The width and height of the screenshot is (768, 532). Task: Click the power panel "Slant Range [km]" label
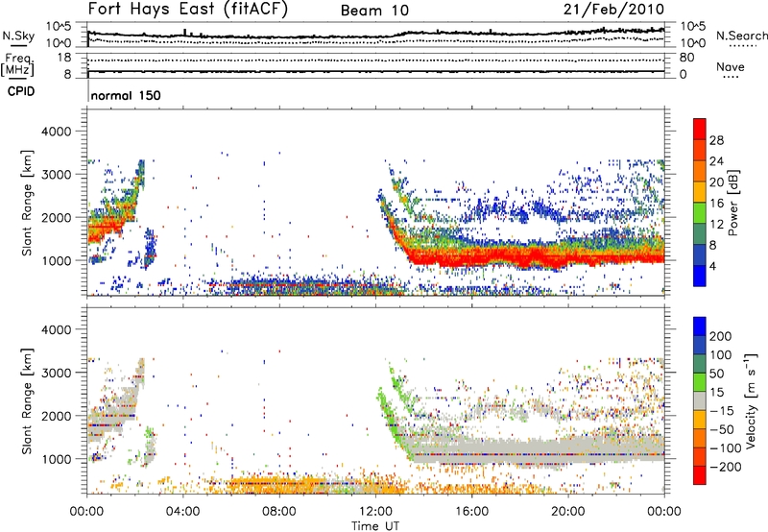(x=28, y=203)
